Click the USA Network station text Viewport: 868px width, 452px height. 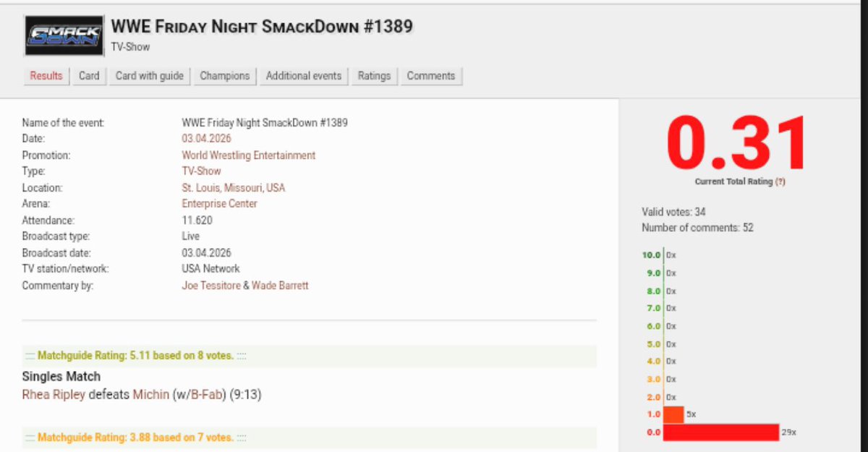pyautogui.click(x=210, y=269)
